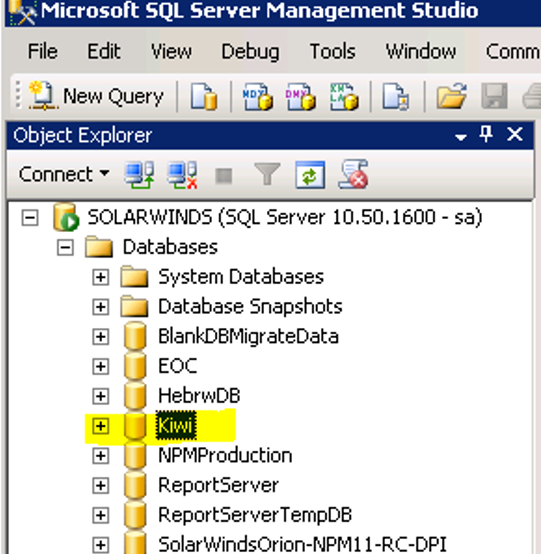Click the NPMProduction database cylinder icon
This screenshot has height=554, width=543.
point(135,455)
